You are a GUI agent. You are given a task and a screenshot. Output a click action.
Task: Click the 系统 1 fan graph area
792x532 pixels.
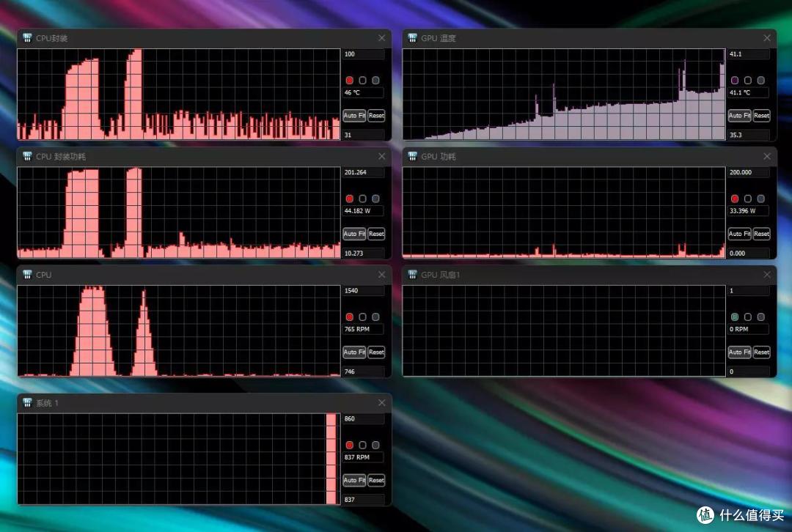[179, 459]
